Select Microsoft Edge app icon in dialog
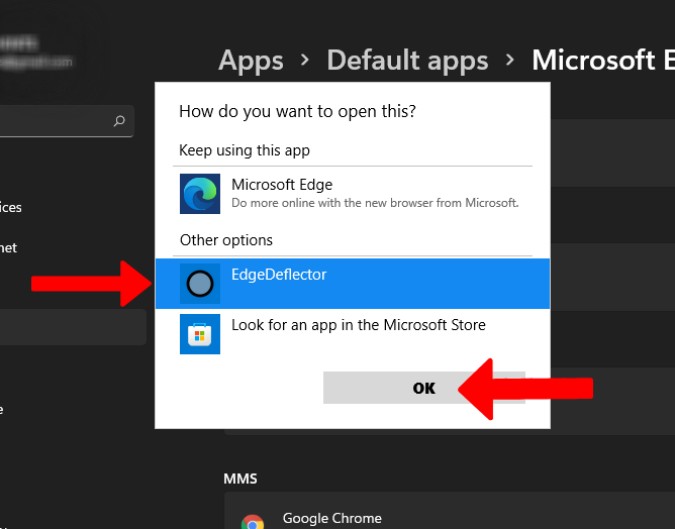Image resolution: width=675 pixels, height=529 pixels. click(x=200, y=194)
